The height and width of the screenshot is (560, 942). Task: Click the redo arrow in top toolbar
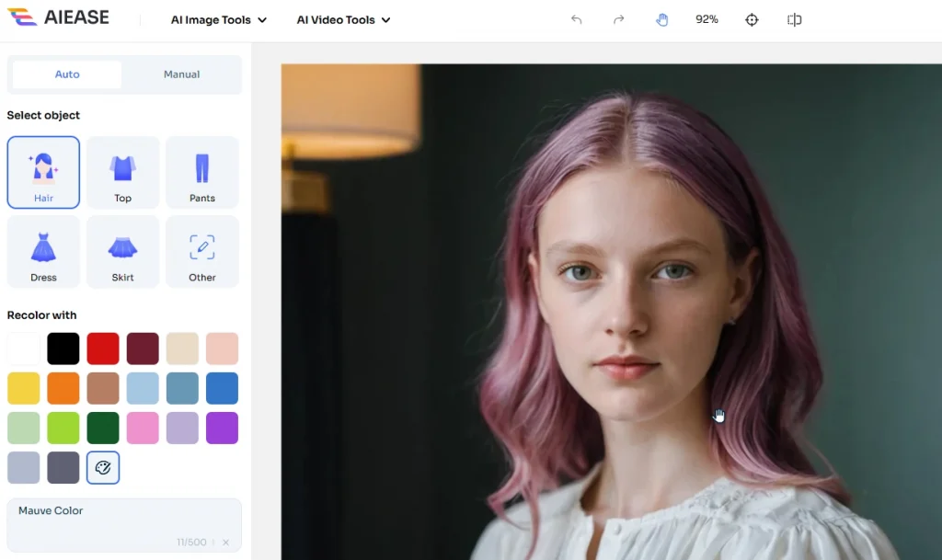619,19
